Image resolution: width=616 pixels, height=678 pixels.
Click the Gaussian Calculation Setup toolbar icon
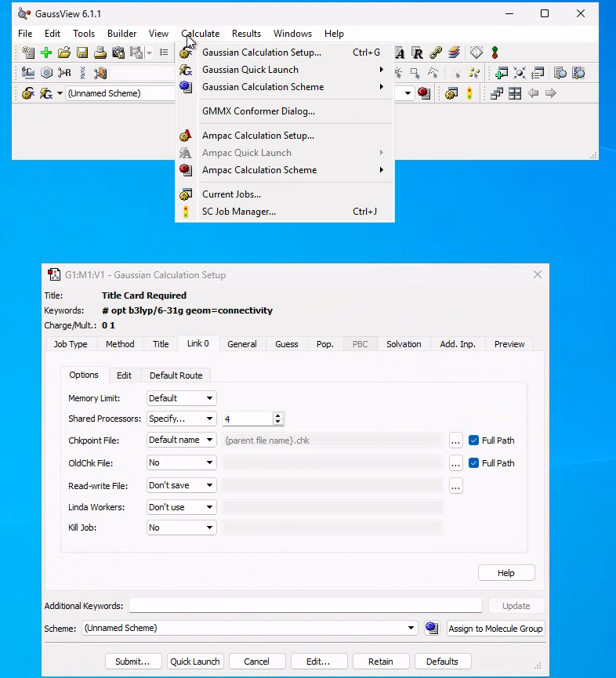(x=28, y=93)
